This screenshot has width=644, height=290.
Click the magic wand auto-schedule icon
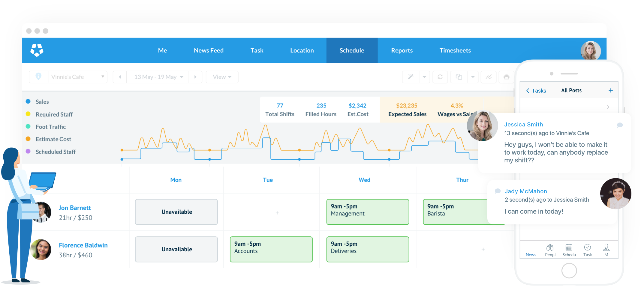(411, 77)
